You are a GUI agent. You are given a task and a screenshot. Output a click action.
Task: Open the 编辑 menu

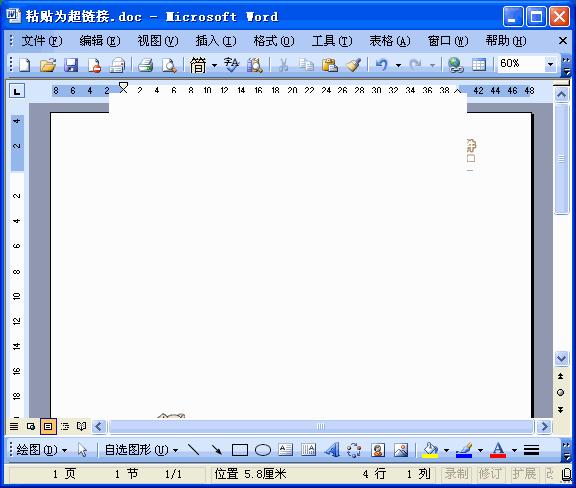click(x=100, y=40)
